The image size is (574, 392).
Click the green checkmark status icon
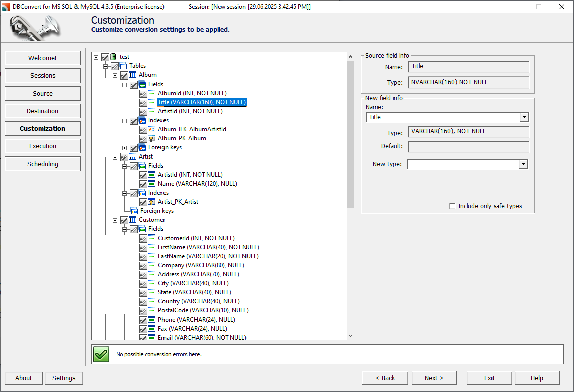(x=101, y=354)
